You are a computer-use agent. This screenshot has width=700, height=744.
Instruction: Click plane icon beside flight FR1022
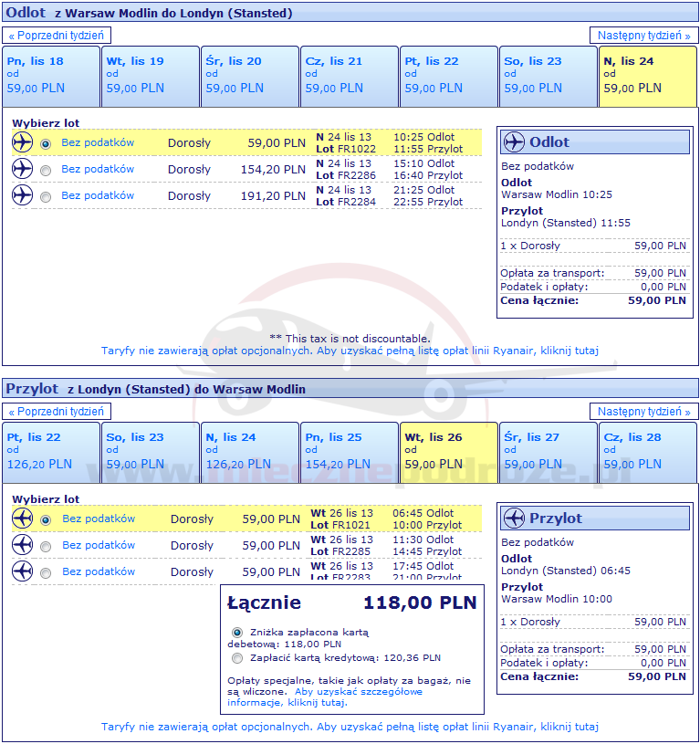[22, 142]
